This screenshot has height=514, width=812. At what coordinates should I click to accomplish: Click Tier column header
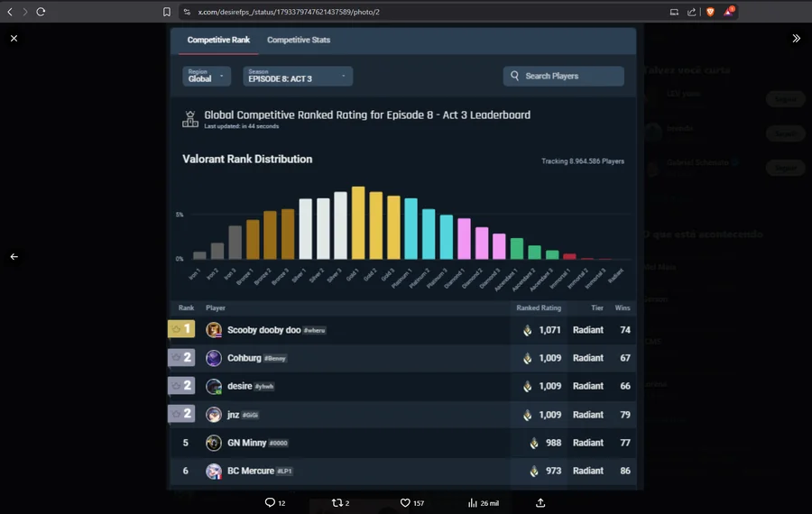coord(597,308)
